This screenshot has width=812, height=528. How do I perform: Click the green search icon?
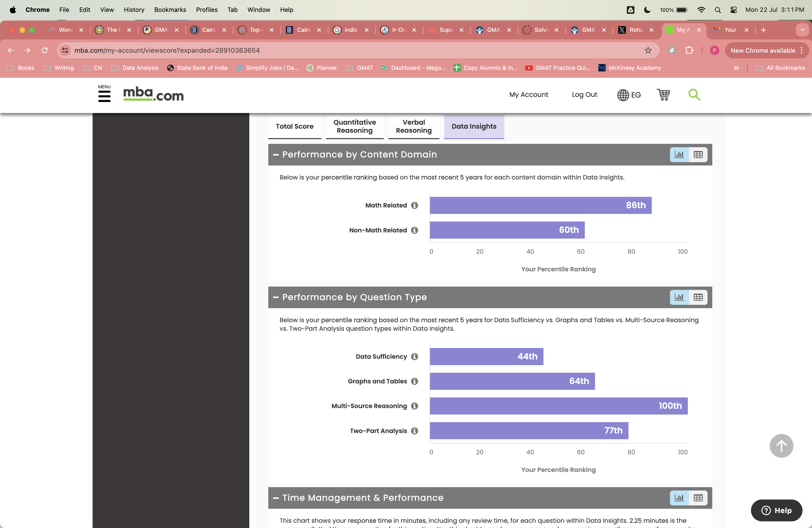[694, 95]
